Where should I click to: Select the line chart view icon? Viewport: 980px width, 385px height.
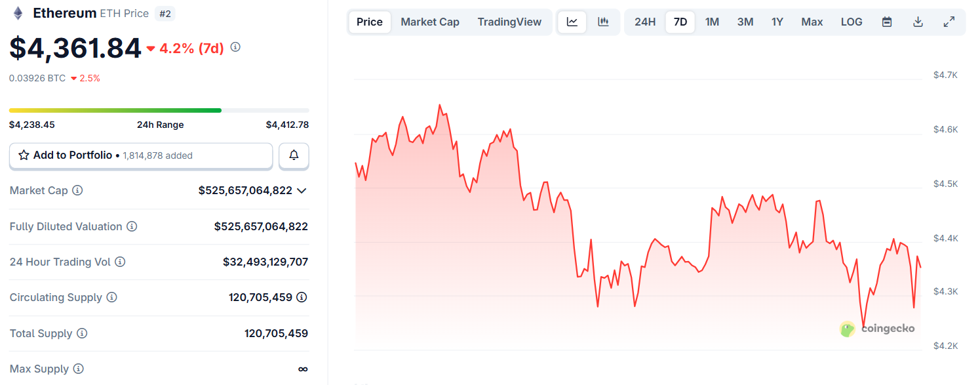pos(572,21)
